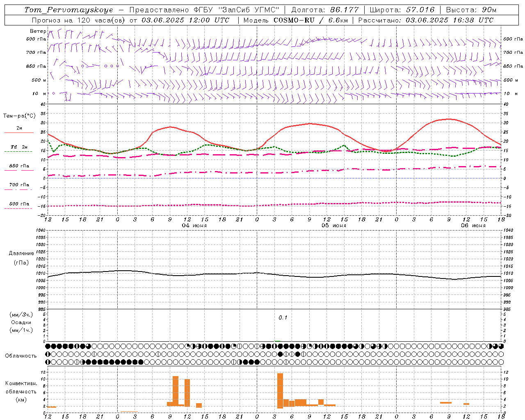Click the '04 июня' date label
Screen dimensions: 525x420
[x=194, y=226]
